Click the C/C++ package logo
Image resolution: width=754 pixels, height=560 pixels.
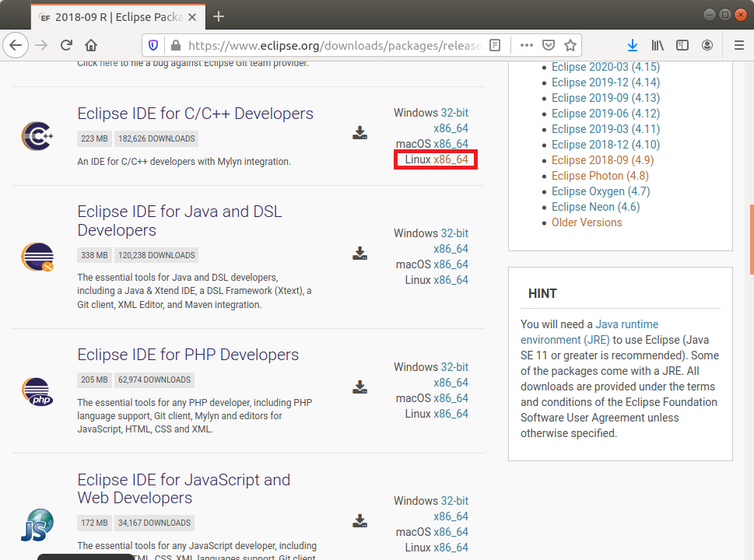37,136
